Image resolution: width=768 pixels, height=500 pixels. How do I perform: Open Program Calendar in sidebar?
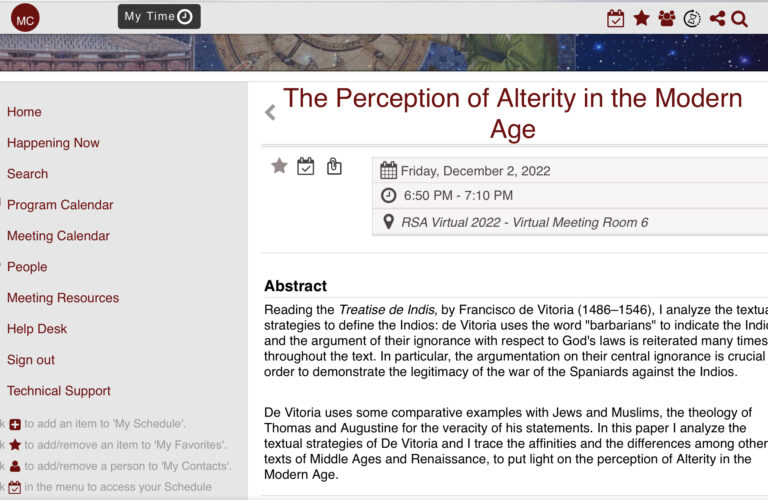pyautogui.click(x=60, y=205)
